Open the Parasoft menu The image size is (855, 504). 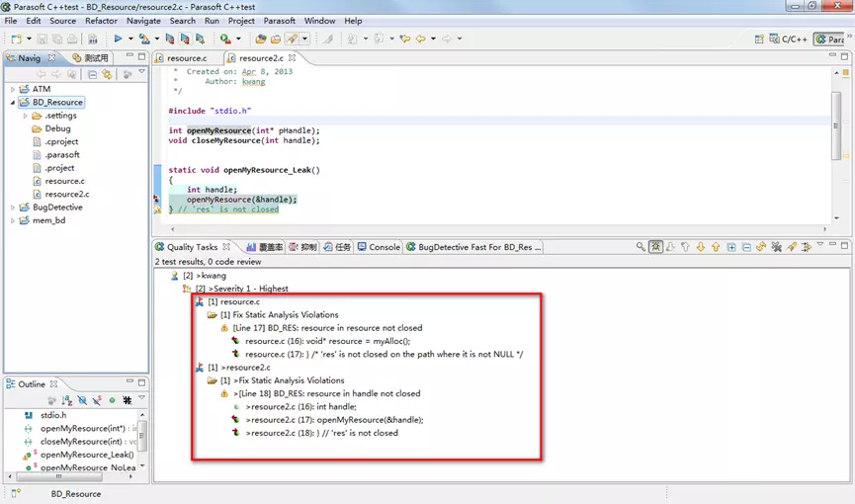279,21
